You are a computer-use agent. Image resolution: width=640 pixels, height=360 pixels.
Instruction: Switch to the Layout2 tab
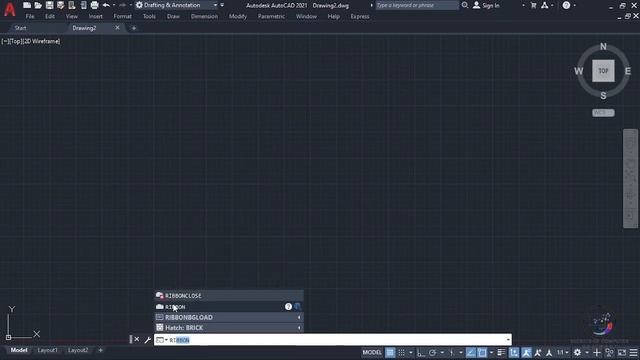pos(78,350)
